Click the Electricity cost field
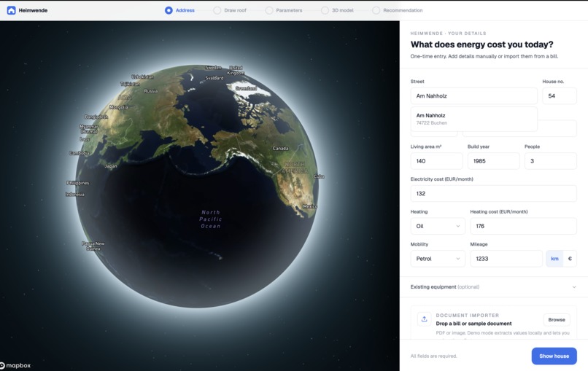The height and width of the screenshot is (371, 588). click(493, 194)
